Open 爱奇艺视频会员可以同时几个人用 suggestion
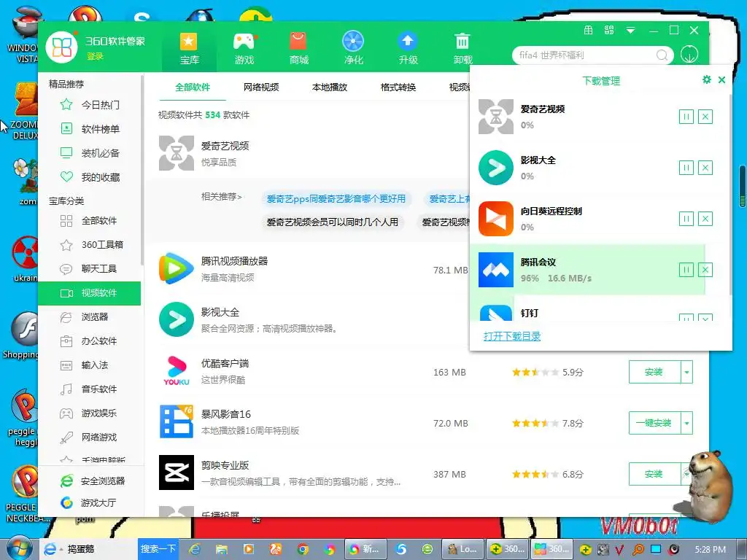The width and height of the screenshot is (747, 560). coord(332,222)
